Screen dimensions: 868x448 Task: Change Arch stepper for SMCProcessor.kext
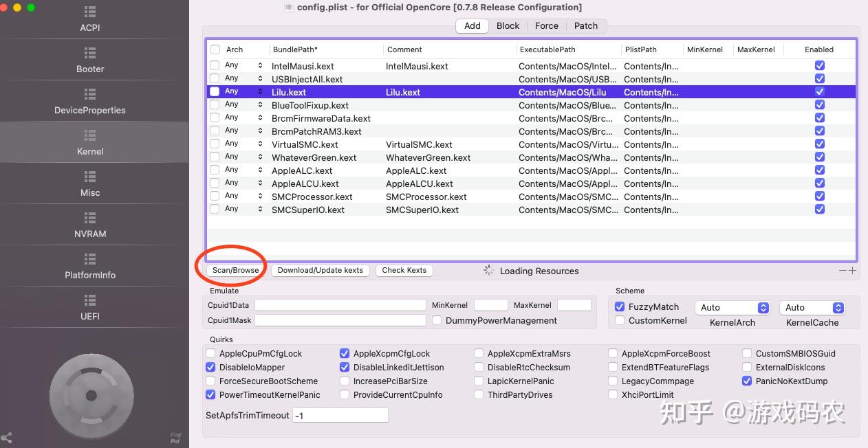(x=261, y=197)
